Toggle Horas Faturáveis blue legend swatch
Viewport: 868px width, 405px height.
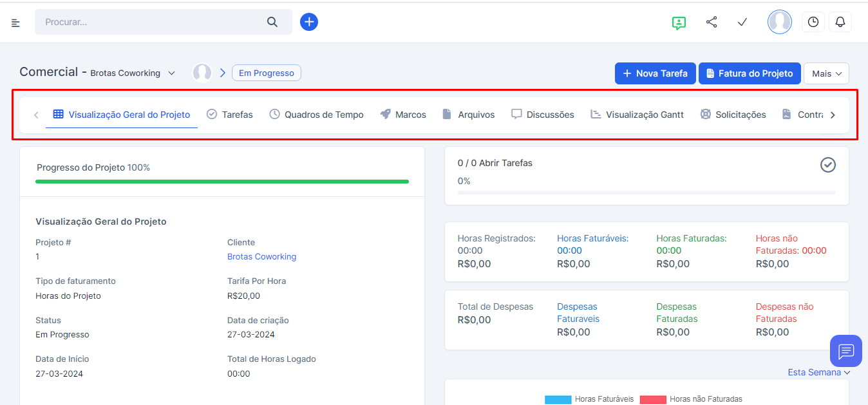point(558,400)
